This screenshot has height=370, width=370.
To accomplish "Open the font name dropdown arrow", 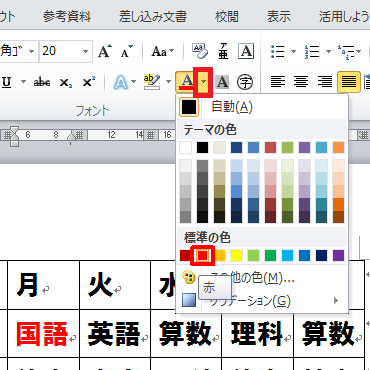I will pos(32,51).
